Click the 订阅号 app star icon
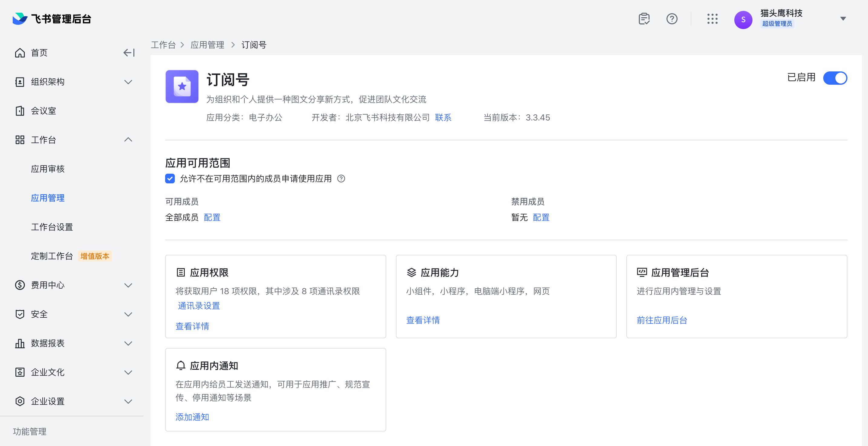This screenshot has width=868, height=446. [182, 86]
